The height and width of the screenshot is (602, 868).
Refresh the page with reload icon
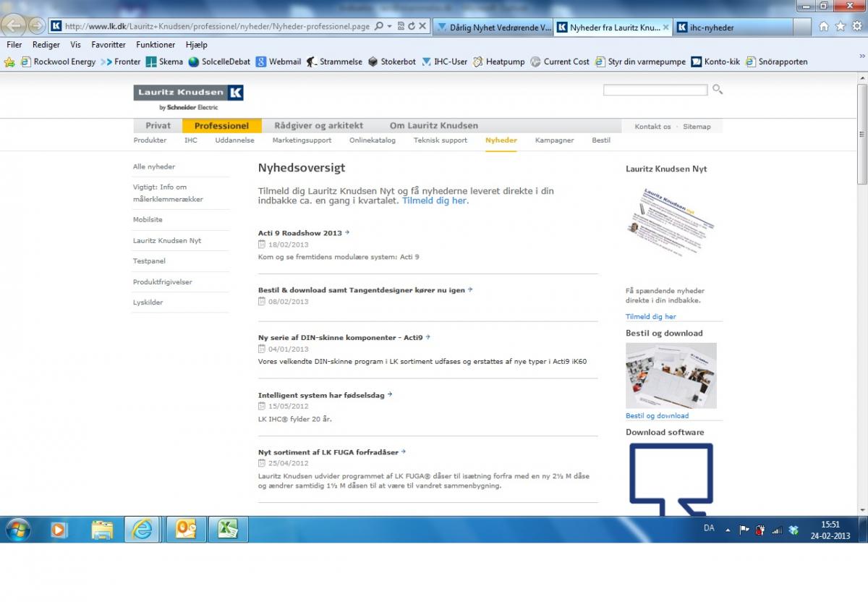(x=412, y=27)
